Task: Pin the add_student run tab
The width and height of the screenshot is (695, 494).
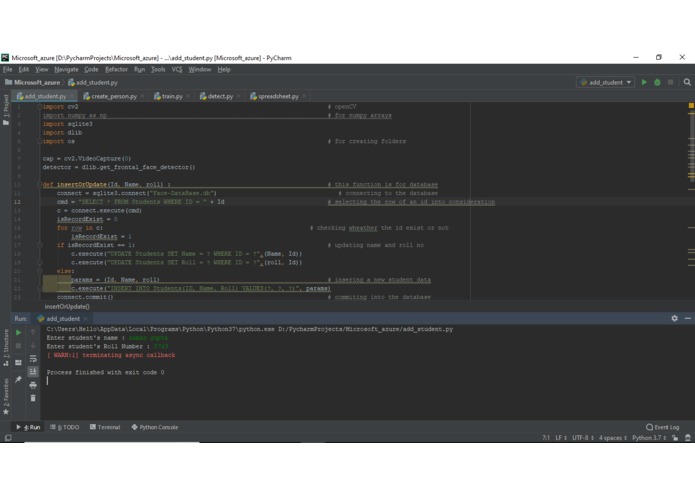Action: [x=18, y=379]
